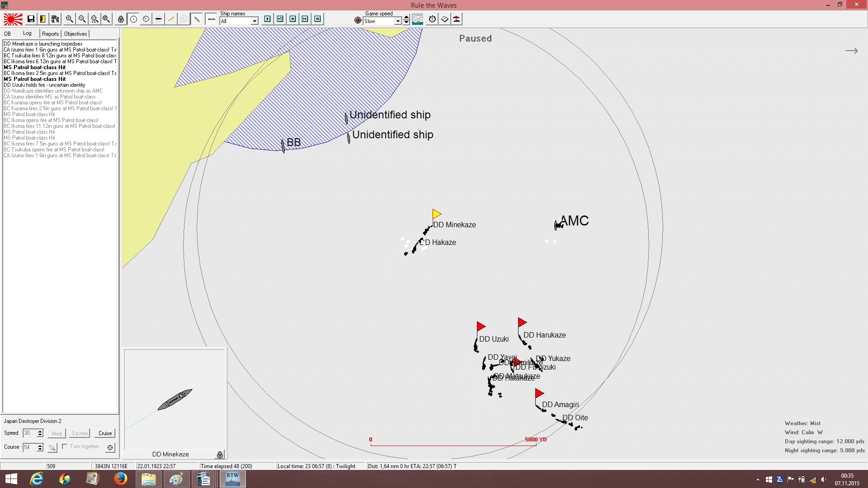Screen dimensions: 868x488
Task: Click the Japanese rising sun flag icon
Action: click(x=13, y=19)
